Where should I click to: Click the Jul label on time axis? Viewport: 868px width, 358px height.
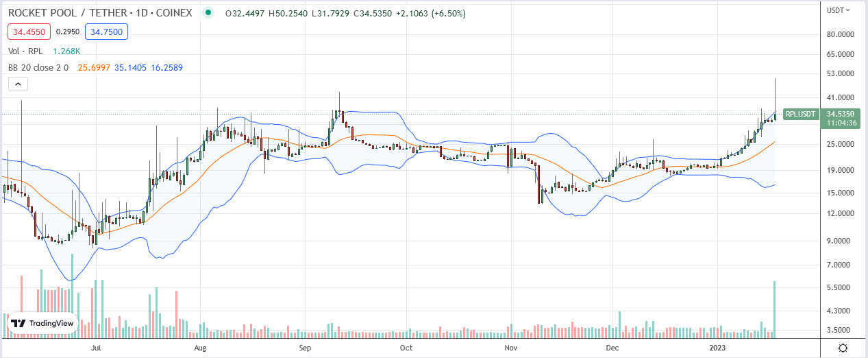pyautogui.click(x=97, y=348)
